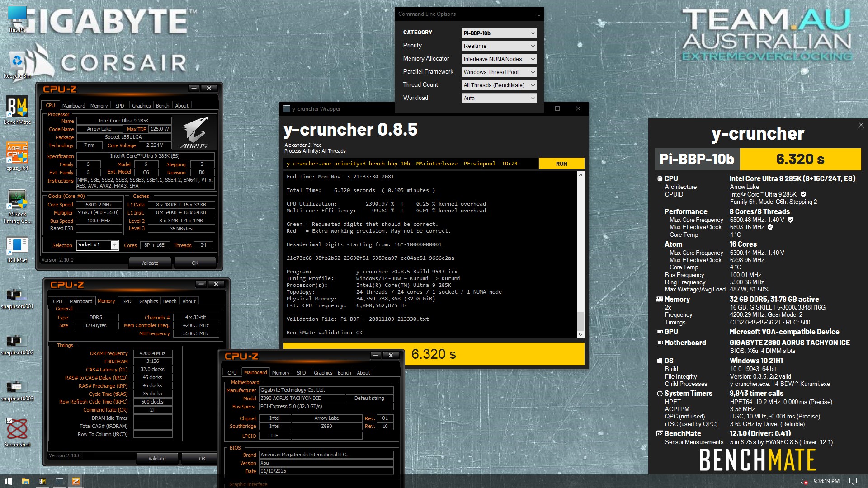Open the Priority dropdown Realtime

point(499,46)
